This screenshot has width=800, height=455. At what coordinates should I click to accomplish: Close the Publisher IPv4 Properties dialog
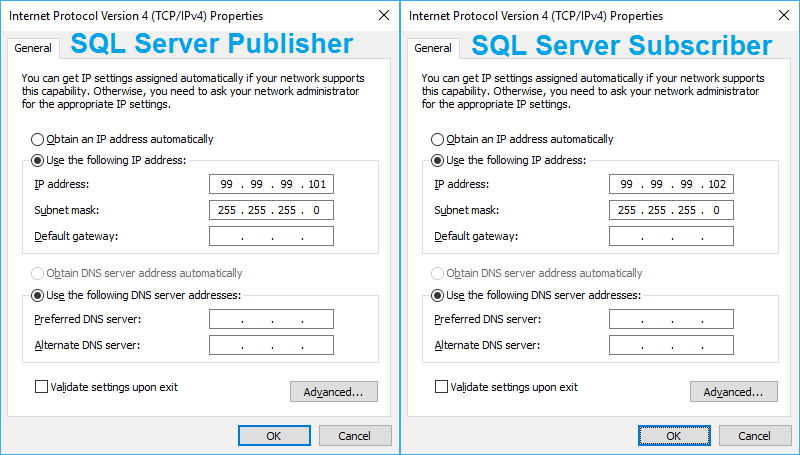click(x=384, y=15)
